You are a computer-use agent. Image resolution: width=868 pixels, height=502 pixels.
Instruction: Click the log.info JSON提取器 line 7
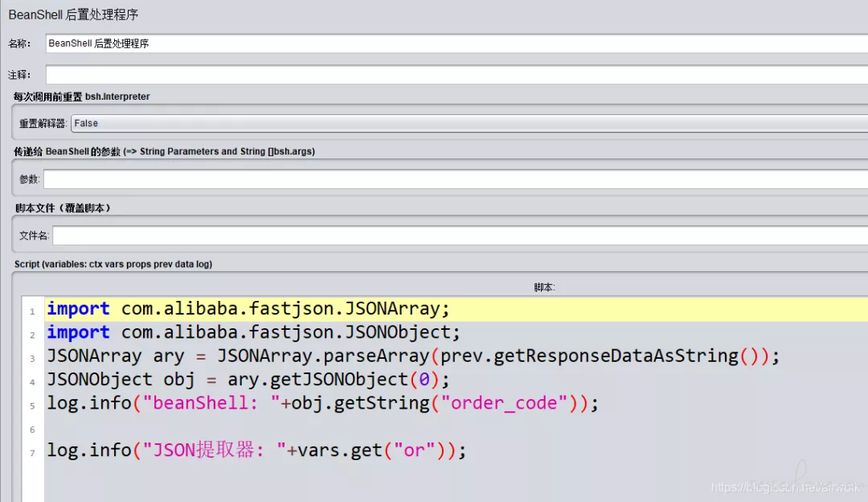coord(256,450)
